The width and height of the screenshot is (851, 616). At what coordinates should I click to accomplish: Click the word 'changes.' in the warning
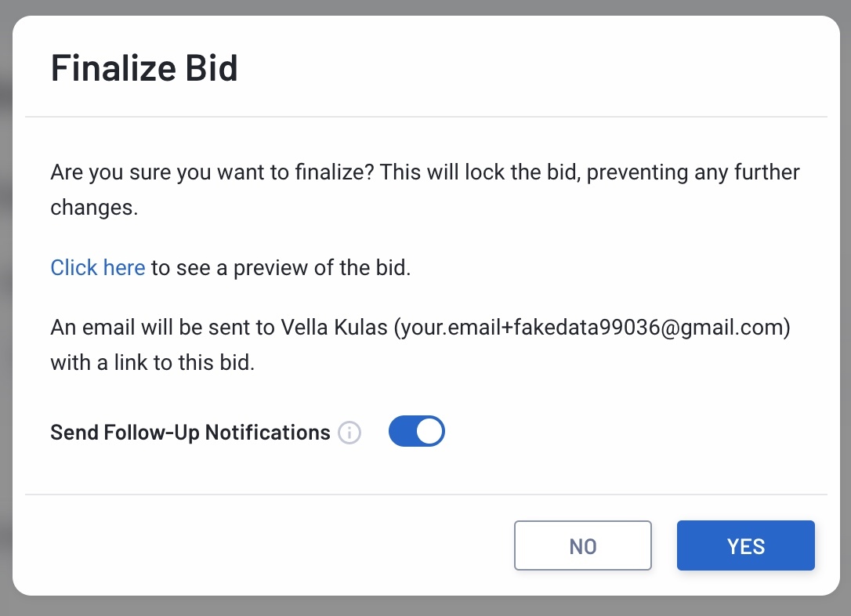pyautogui.click(x=95, y=208)
